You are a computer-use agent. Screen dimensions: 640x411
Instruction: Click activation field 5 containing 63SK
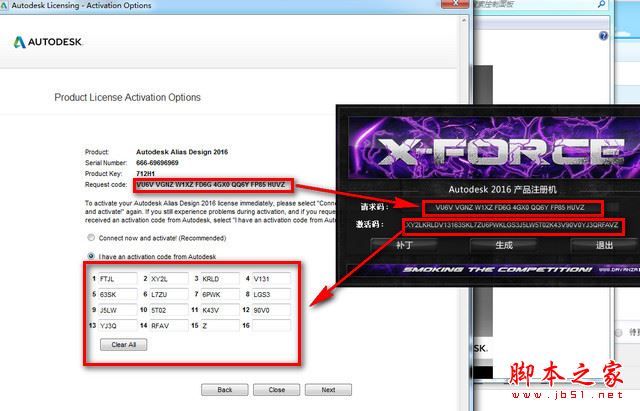tap(118, 294)
